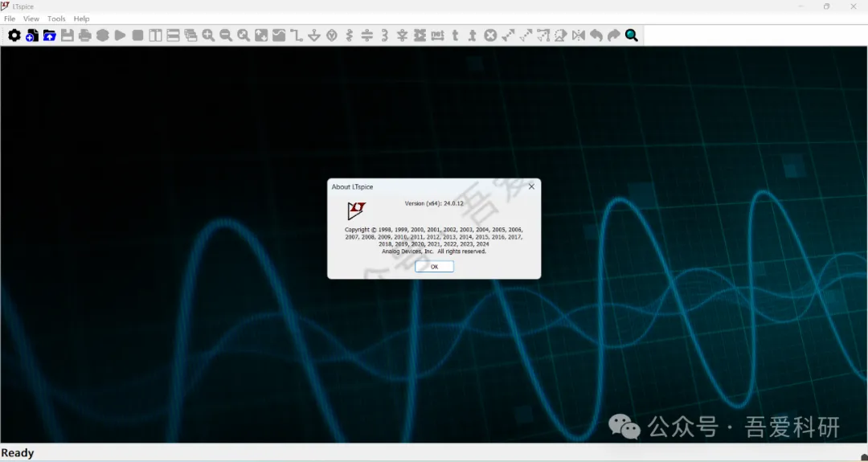Select the Voltage Source tool
The width and height of the screenshot is (868, 462).
[x=332, y=35]
